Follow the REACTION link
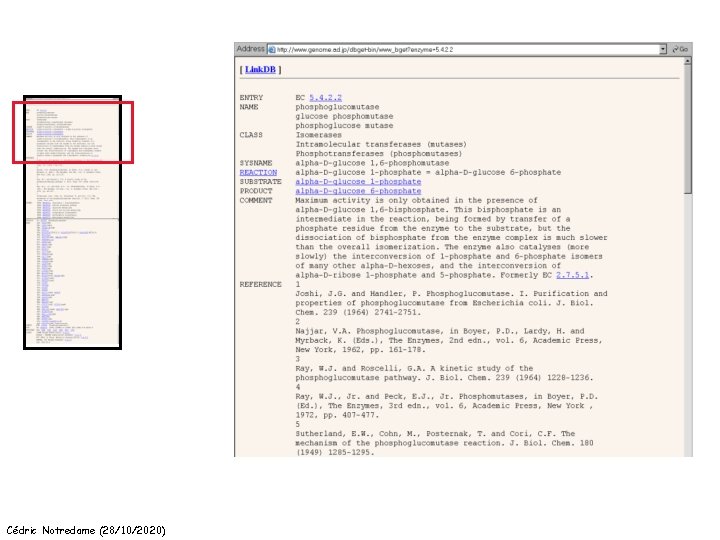This screenshot has height=540, width=720. pos(258,172)
